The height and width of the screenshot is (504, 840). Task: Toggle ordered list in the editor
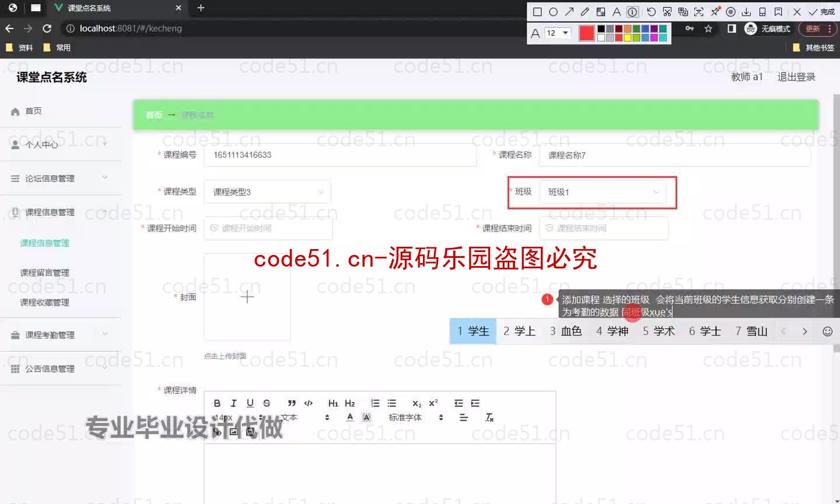click(x=375, y=403)
